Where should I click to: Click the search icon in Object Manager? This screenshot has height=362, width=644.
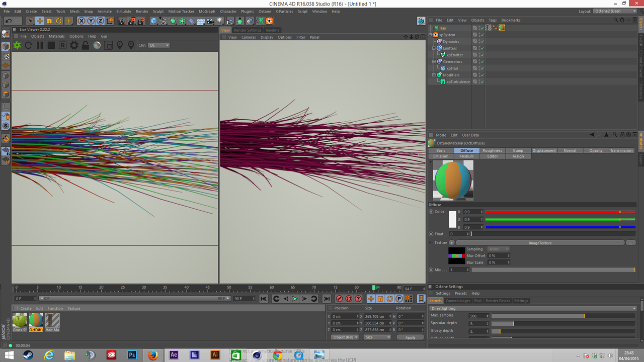pos(616,20)
